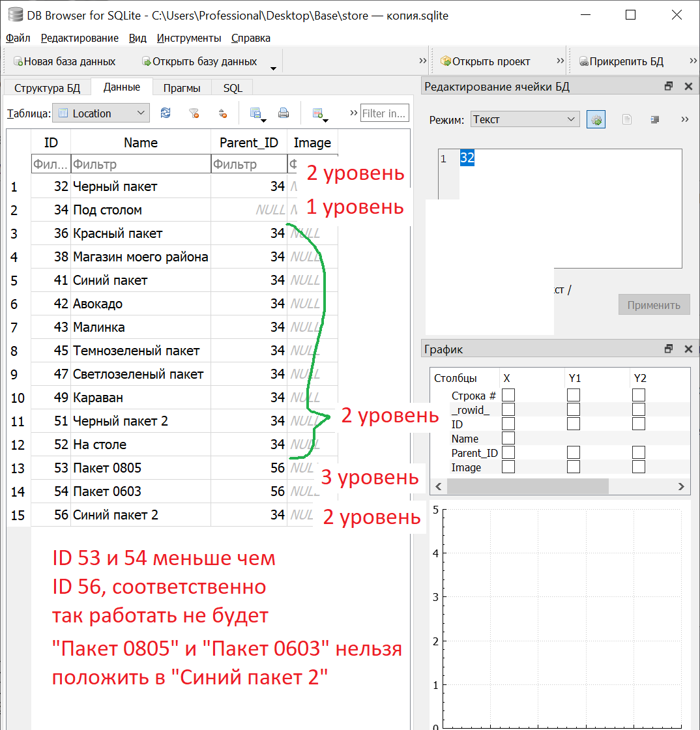Enable Y1 checkbox for Parent_ID
Screen dimensions: 700x730
(x=574, y=453)
